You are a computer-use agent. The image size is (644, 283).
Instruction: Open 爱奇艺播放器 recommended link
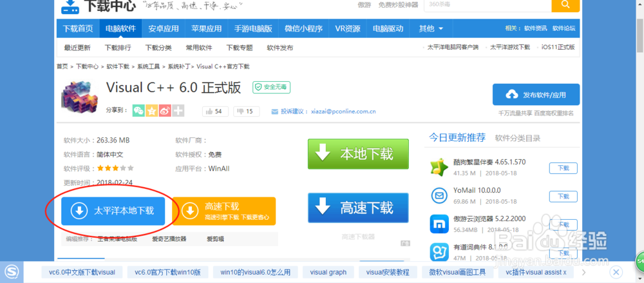(x=169, y=239)
